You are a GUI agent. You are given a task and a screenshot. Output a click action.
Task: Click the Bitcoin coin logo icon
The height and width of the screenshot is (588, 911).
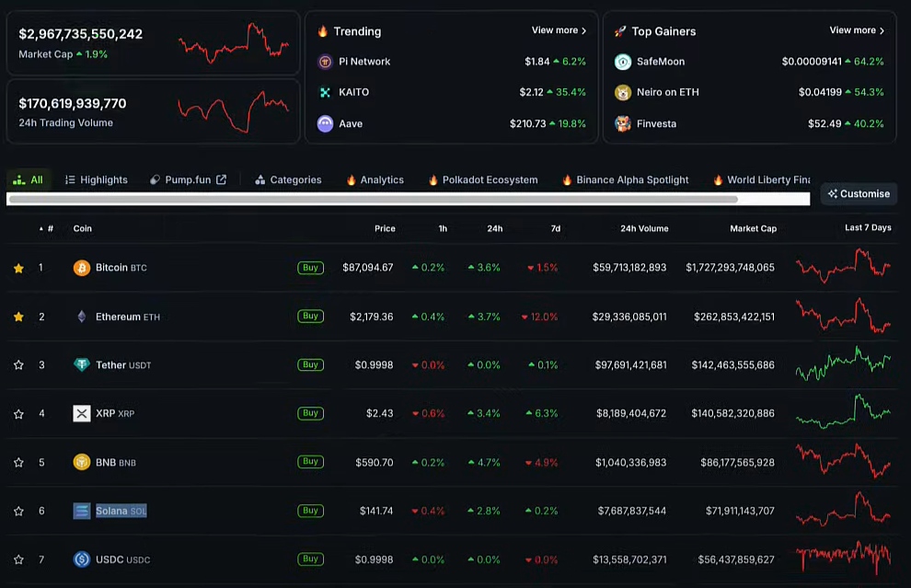pos(82,268)
